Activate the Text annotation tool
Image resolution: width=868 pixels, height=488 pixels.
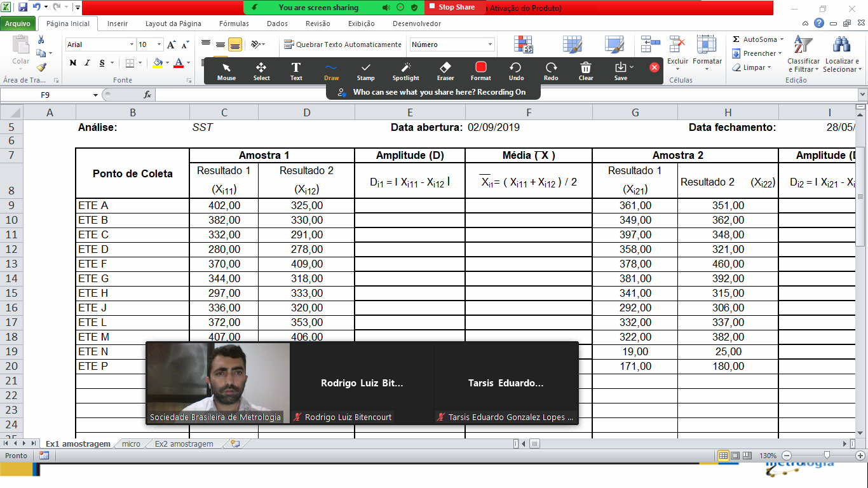[296, 71]
